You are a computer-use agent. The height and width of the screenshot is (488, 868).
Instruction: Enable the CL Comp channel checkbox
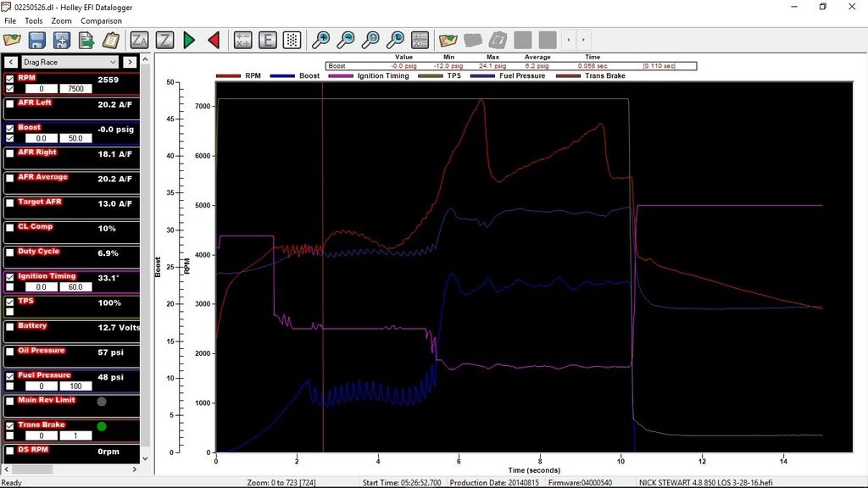click(10, 227)
